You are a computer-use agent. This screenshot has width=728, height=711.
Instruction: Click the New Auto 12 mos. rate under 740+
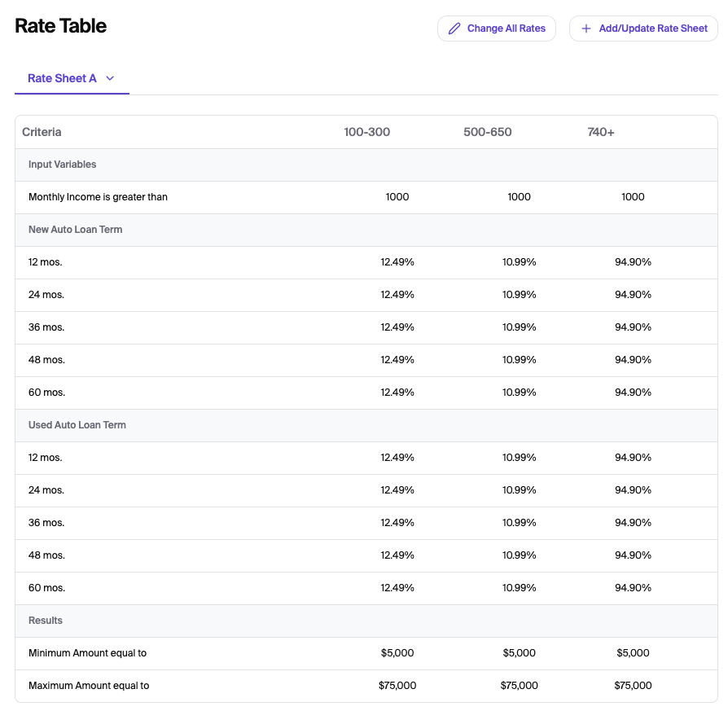click(x=633, y=262)
